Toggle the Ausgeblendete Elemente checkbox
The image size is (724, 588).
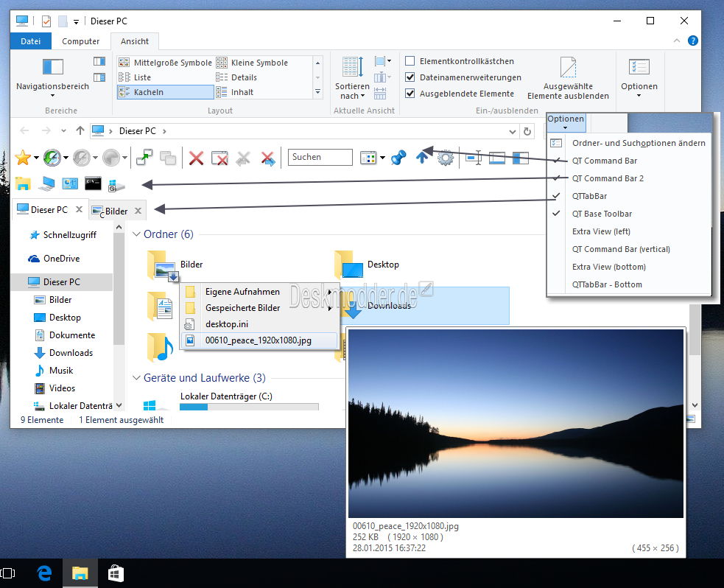click(410, 94)
